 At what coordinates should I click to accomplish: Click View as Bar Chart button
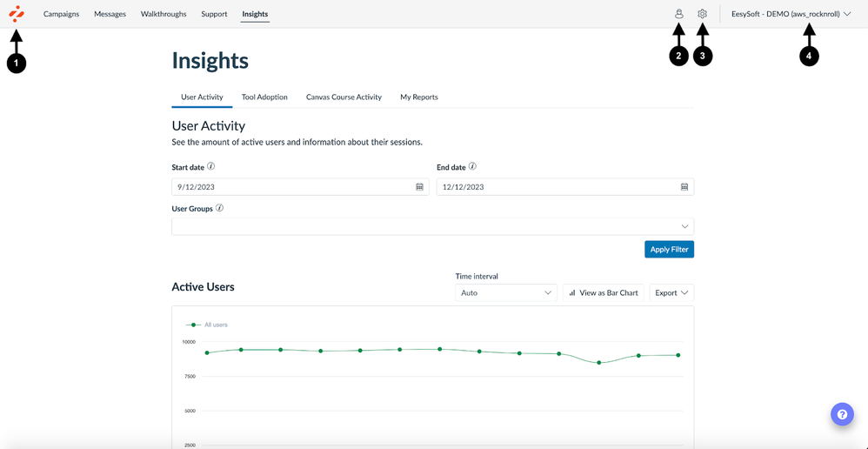pos(604,293)
